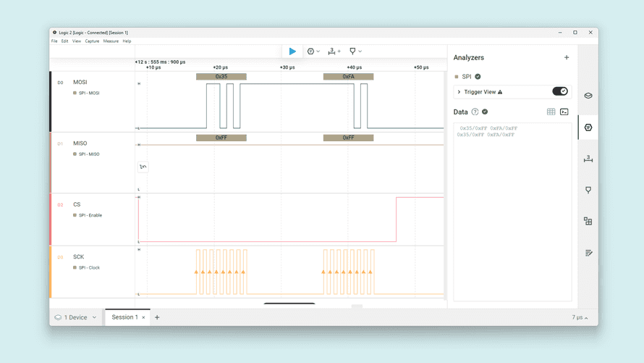Click the 7 µs zoom indicator
The image size is (644, 363).
tap(580, 317)
